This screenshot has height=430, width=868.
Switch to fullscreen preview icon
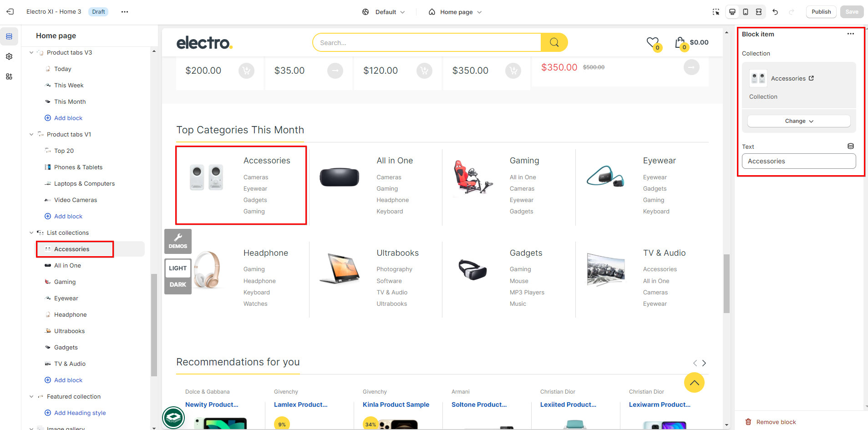coord(759,12)
